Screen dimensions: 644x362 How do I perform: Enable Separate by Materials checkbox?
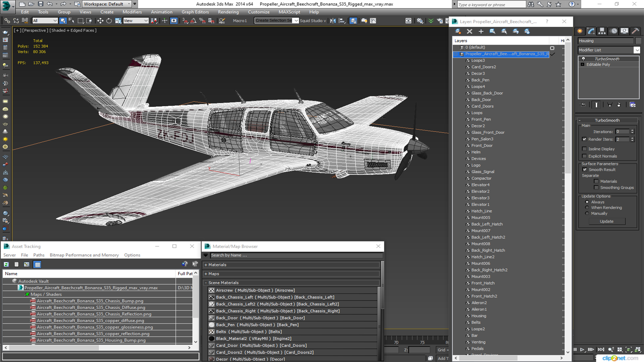click(596, 181)
